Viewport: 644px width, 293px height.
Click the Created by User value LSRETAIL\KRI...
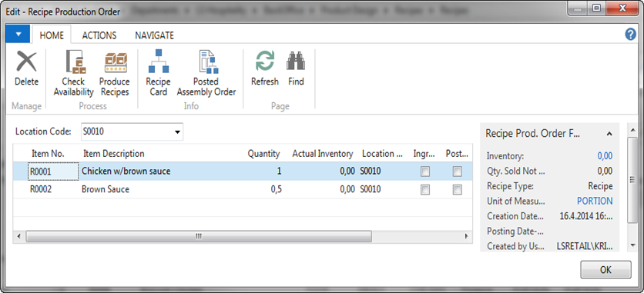click(x=585, y=246)
